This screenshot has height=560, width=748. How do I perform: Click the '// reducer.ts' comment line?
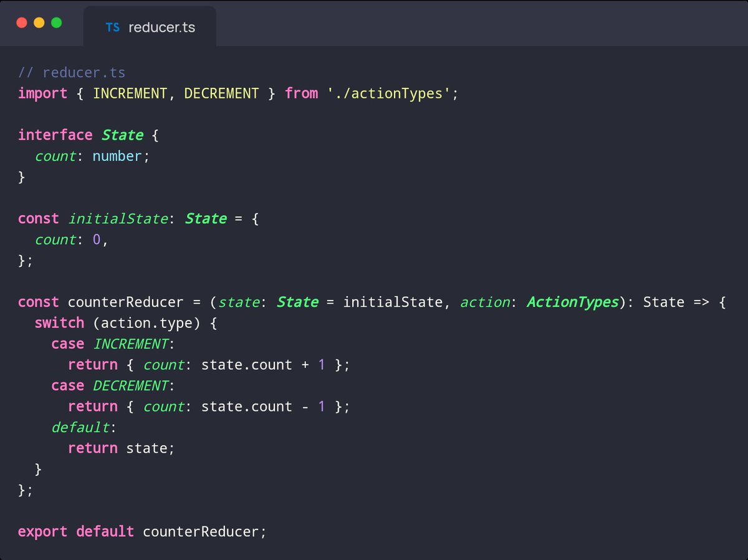coord(72,73)
